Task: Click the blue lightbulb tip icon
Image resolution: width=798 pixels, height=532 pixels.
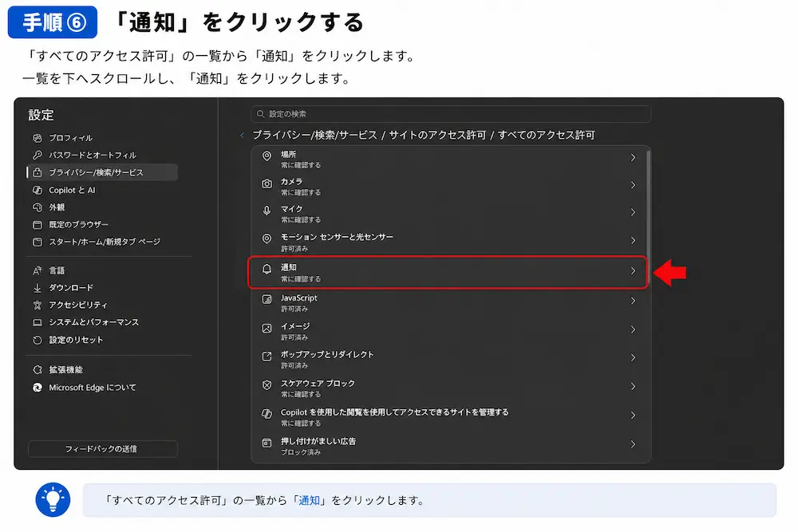Action: coord(53,499)
